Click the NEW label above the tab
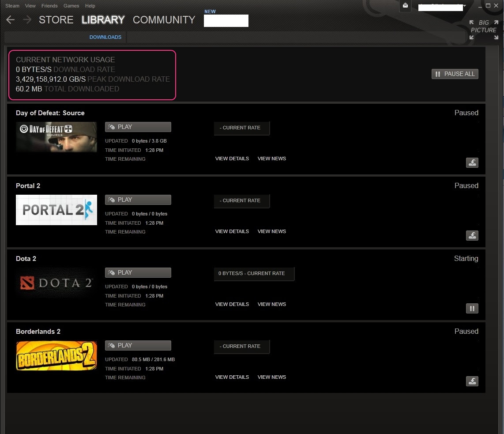 [x=210, y=11]
